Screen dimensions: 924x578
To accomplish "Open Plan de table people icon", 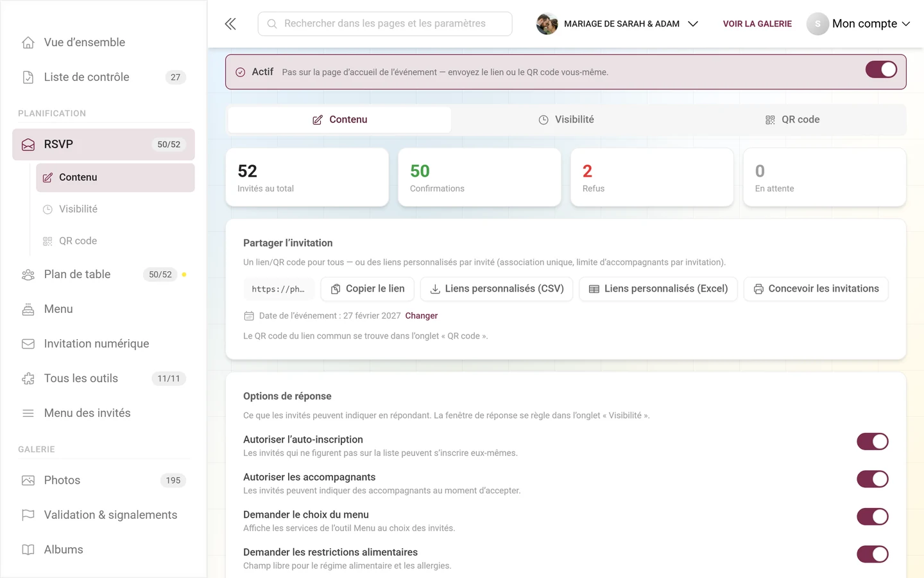I will 28,274.
